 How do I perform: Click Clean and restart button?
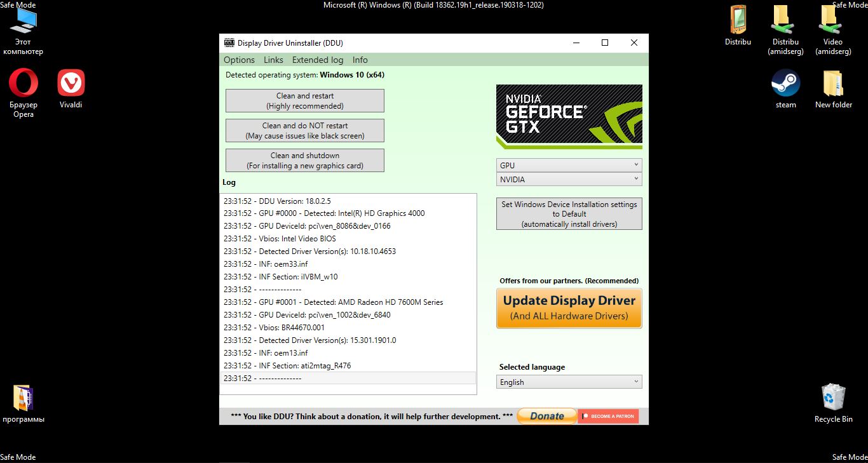coord(305,101)
